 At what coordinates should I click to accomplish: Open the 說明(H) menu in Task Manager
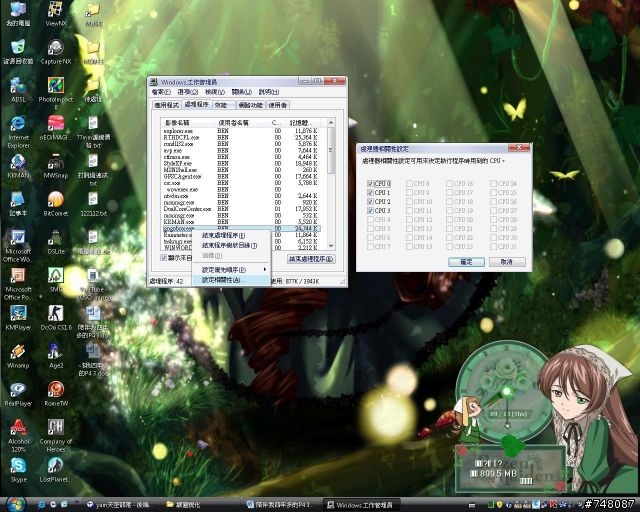(x=269, y=92)
